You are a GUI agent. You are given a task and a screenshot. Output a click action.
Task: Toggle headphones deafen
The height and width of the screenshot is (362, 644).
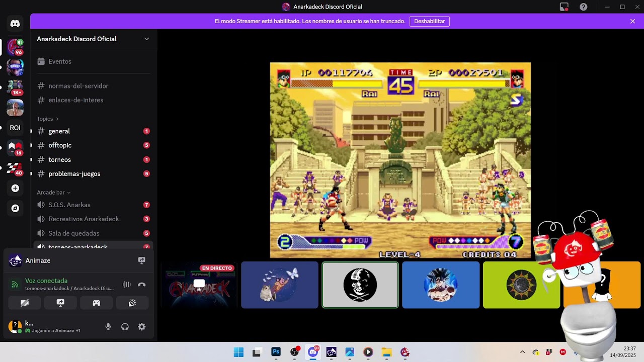125,327
